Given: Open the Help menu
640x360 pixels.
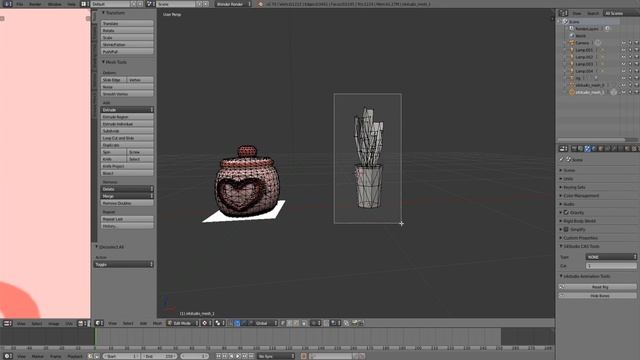Looking at the screenshot, I should point(71,4).
